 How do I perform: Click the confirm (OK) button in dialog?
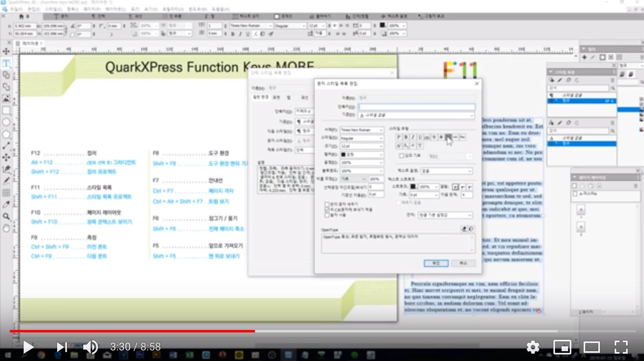436,263
